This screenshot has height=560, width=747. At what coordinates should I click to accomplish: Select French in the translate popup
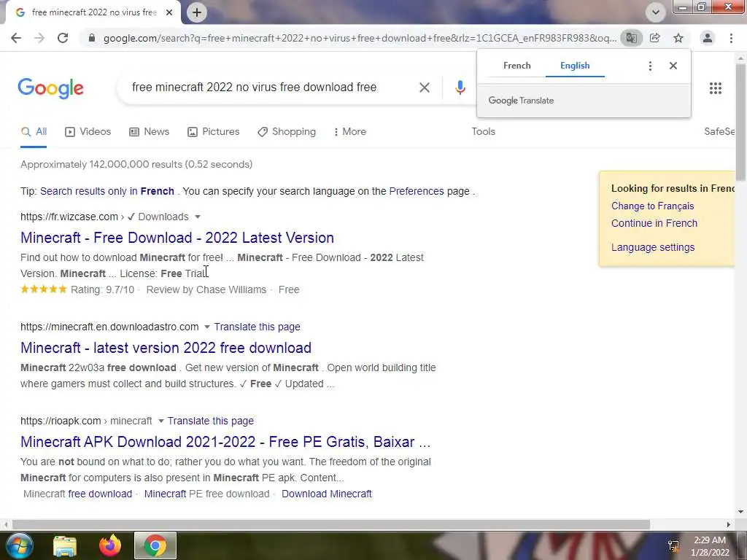point(517,66)
